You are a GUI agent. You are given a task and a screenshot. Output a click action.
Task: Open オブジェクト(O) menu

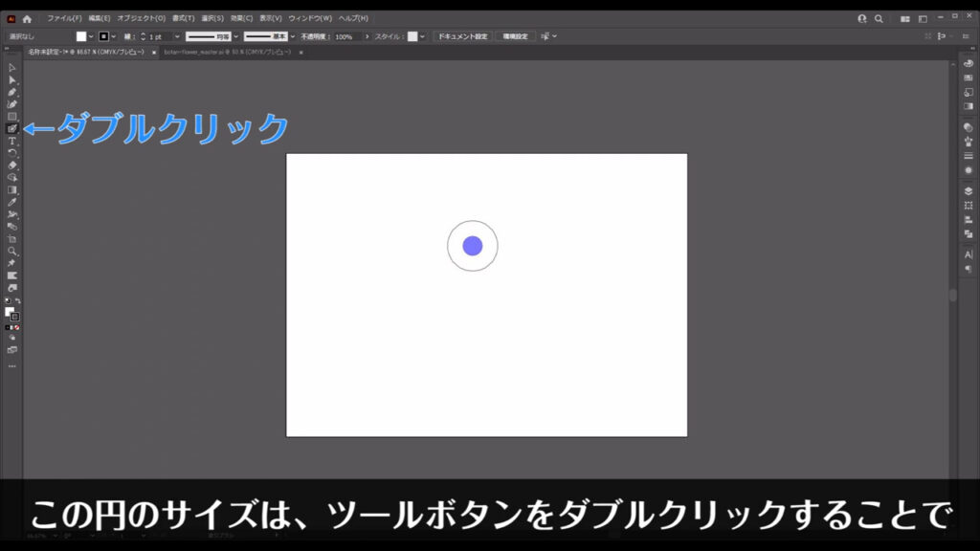click(x=142, y=19)
